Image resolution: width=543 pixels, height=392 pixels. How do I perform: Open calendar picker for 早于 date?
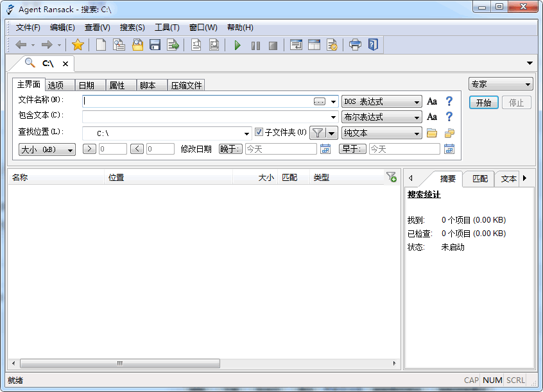click(x=449, y=149)
